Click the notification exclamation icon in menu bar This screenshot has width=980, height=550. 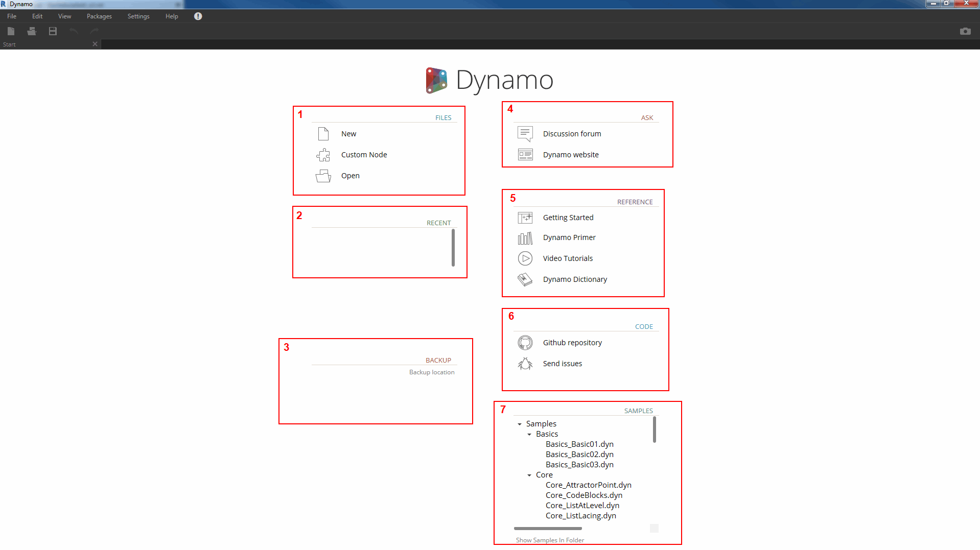(198, 16)
